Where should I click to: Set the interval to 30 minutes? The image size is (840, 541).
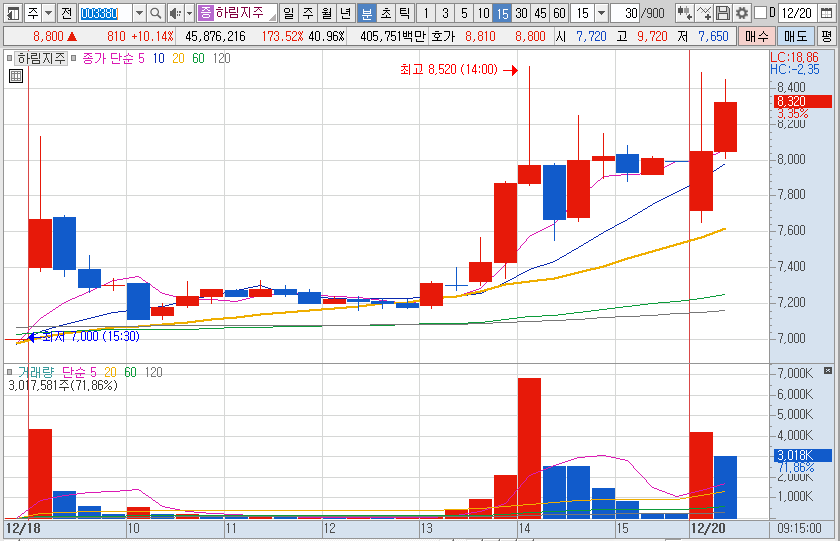coord(521,13)
